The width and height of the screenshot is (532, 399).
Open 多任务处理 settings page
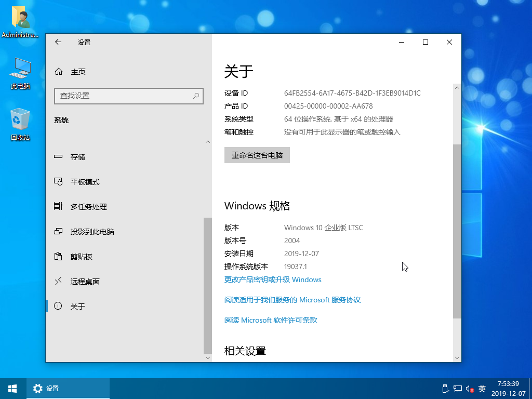tap(126, 207)
